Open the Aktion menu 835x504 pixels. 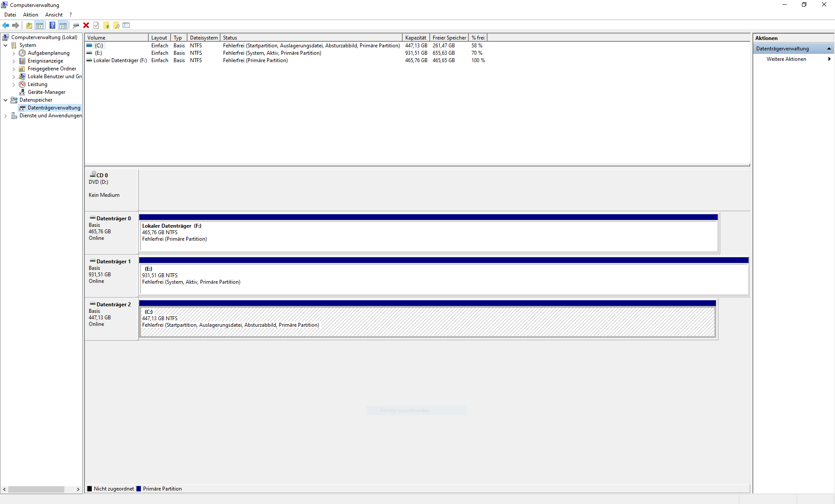coord(30,15)
